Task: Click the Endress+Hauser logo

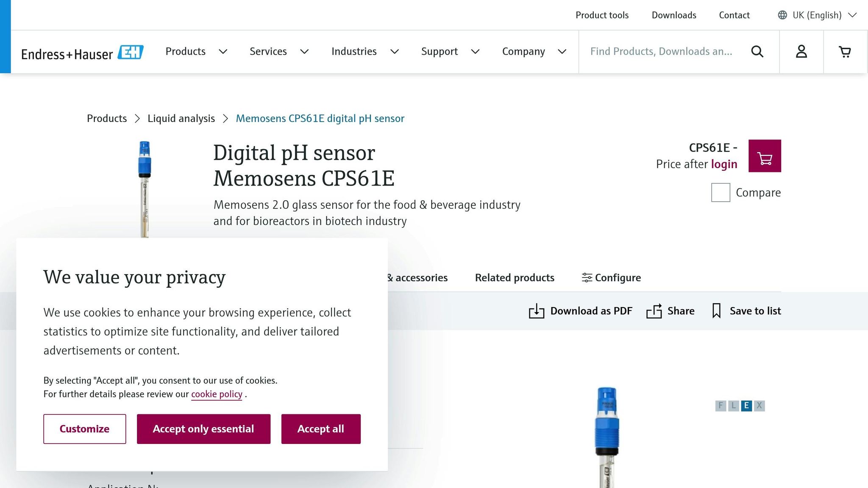Action: click(82, 52)
